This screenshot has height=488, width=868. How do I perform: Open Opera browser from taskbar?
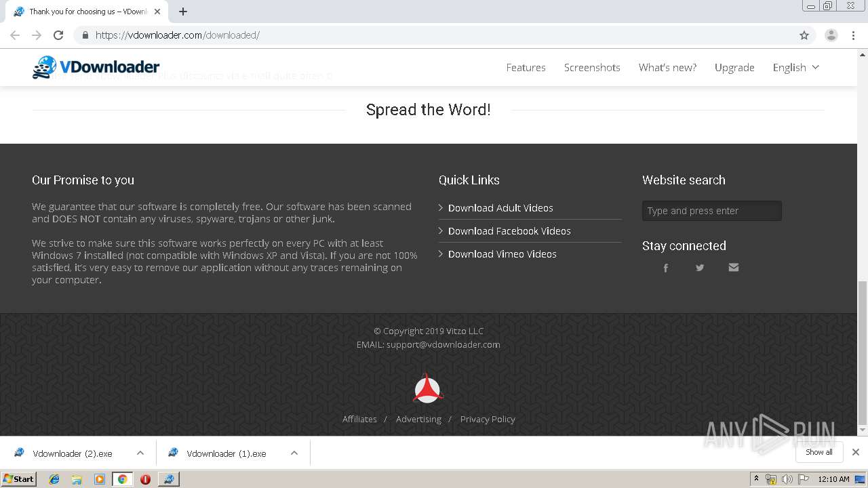pyautogui.click(x=145, y=479)
